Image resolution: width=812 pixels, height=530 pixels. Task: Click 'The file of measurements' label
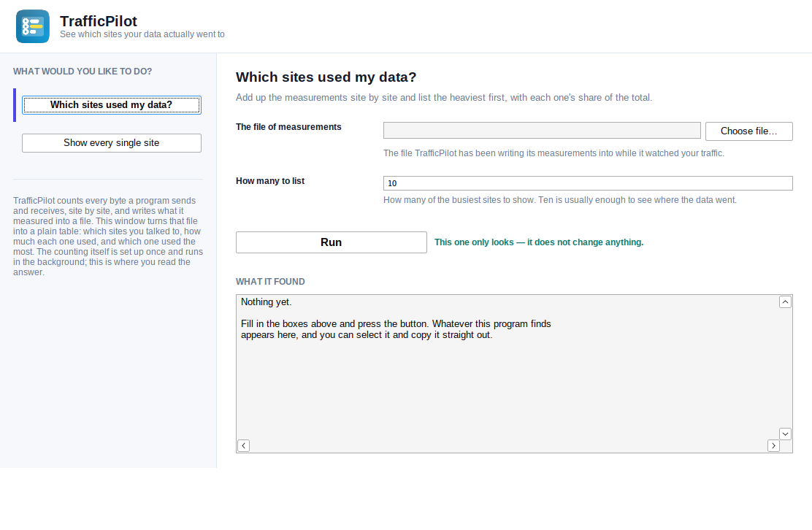[x=288, y=127]
